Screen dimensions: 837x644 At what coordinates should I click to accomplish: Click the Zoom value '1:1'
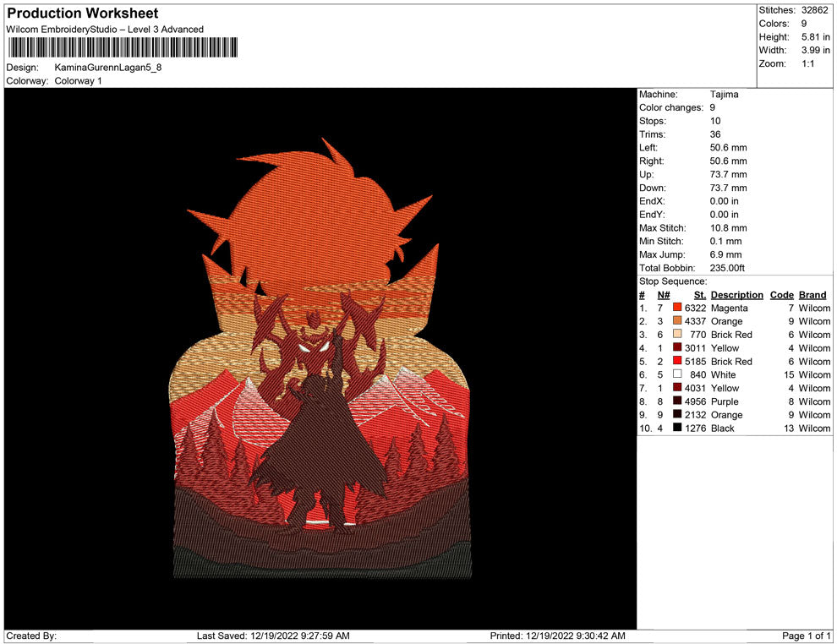(x=807, y=63)
